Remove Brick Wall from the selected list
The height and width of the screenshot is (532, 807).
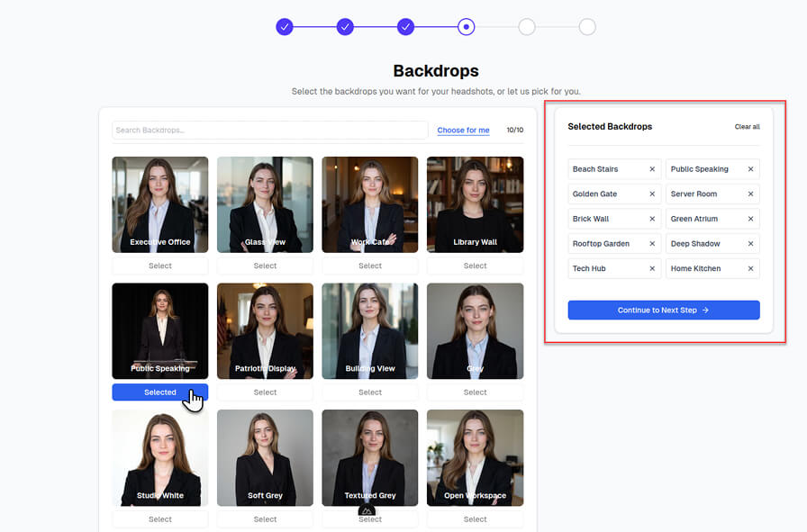coord(652,219)
